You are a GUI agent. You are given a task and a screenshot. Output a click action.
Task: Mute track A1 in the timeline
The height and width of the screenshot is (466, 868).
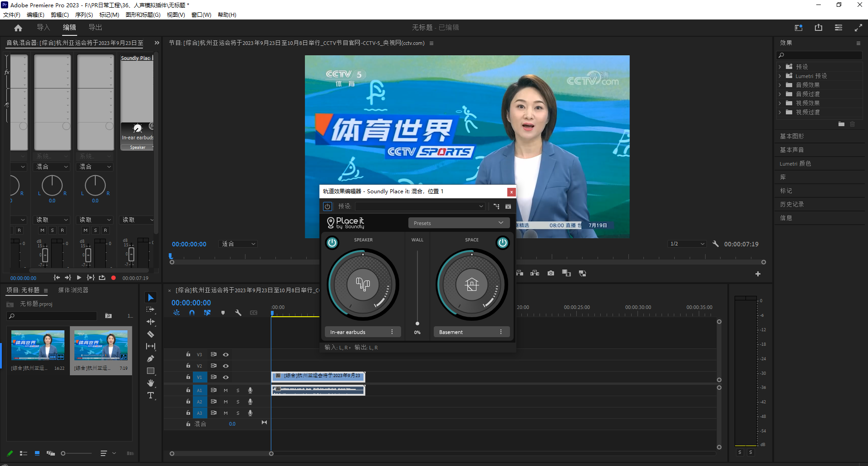(226, 390)
